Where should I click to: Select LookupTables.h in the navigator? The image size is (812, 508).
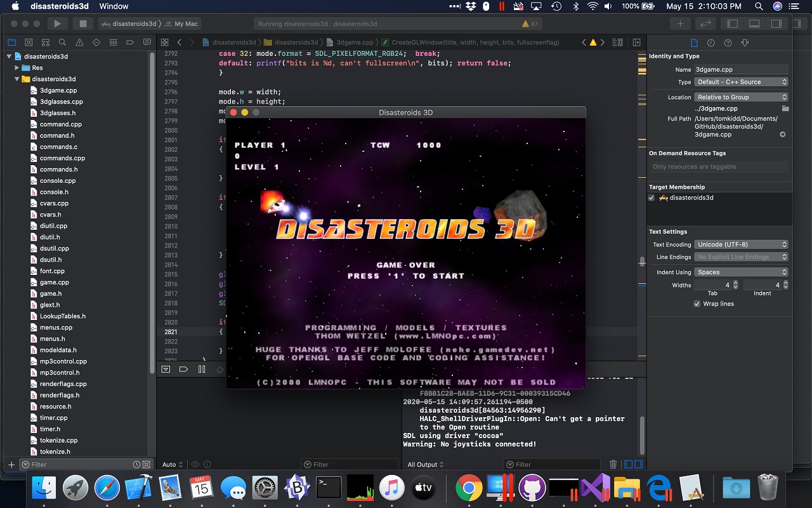[62, 316]
